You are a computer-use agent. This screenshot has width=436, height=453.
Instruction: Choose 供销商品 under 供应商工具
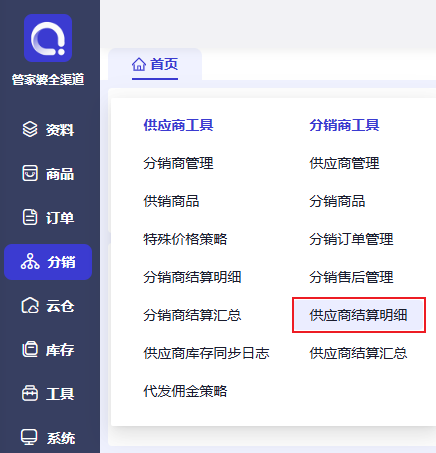171,201
